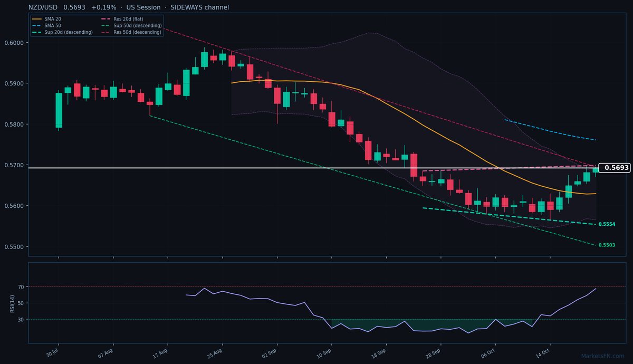Click the NZD/USD symbol in the title

click(43, 7)
